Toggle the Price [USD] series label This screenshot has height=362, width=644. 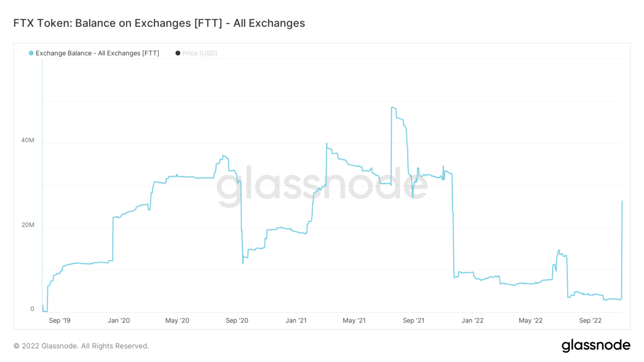pos(200,53)
